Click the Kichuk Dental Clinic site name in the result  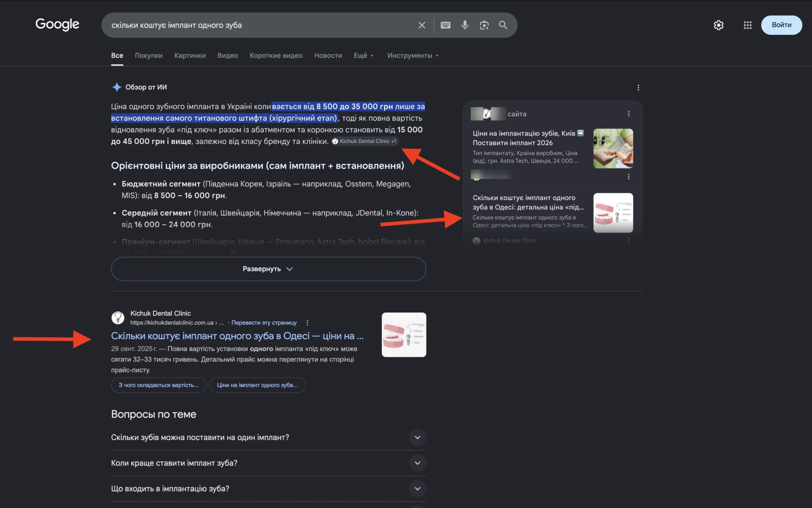click(160, 313)
